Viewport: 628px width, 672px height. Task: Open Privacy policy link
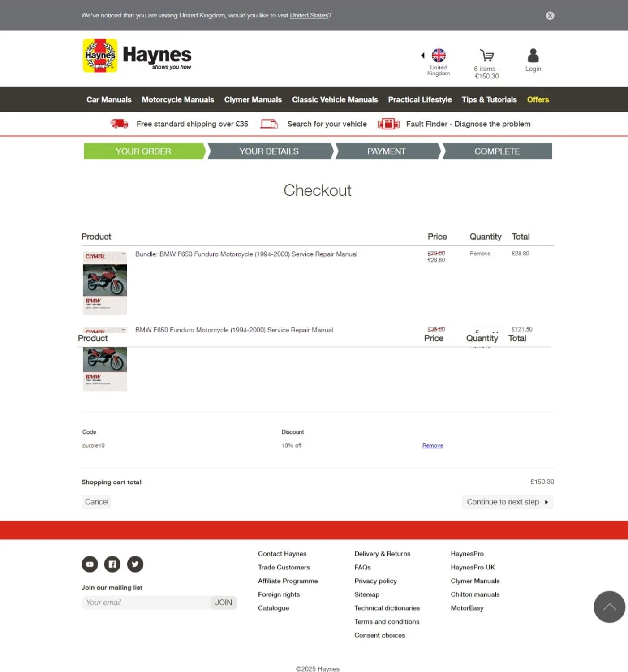click(x=376, y=581)
